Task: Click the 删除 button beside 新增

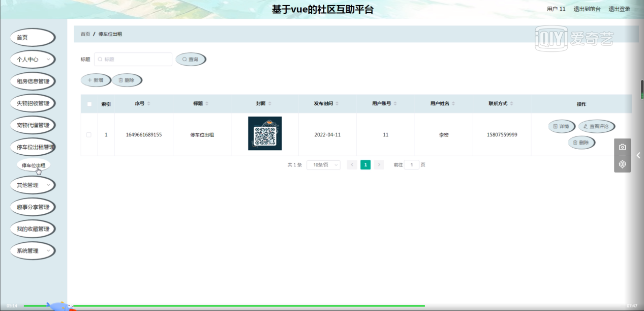Action: [x=127, y=80]
